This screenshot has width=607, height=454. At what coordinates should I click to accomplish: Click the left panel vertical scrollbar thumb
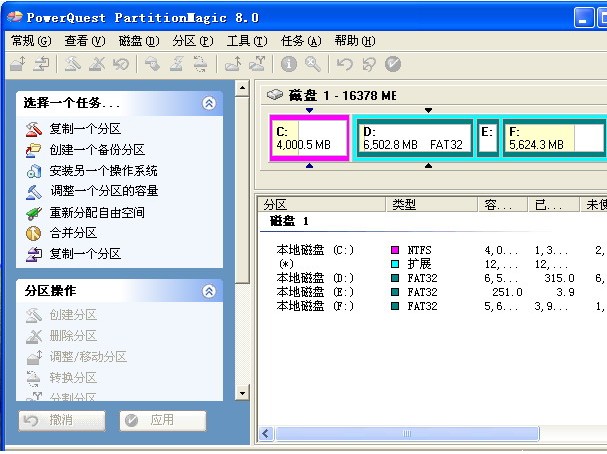(x=242, y=190)
